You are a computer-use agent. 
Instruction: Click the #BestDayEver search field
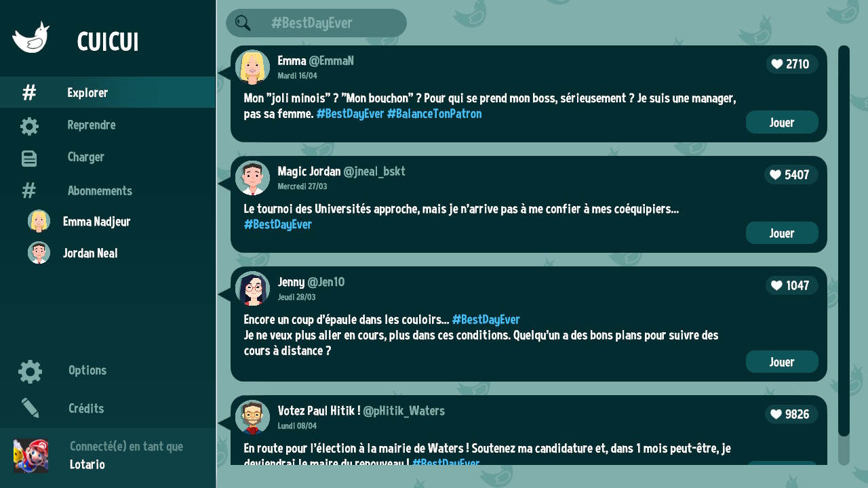[325, 23]
